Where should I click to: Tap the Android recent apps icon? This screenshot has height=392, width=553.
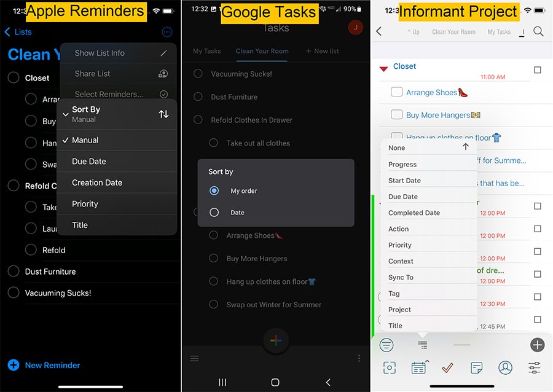(x=222, y=382)
